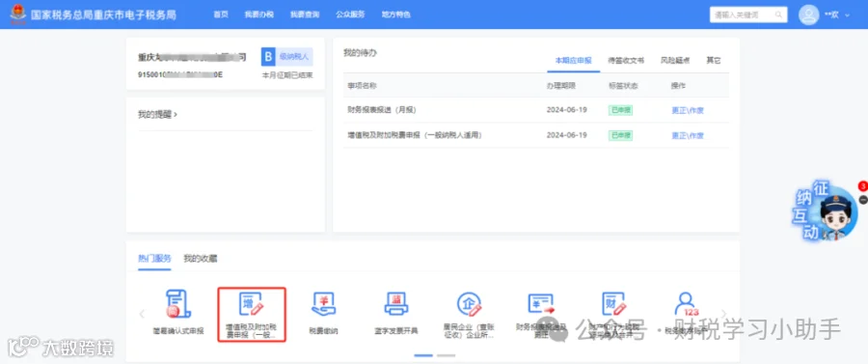Click 财务报表报送(月报) item name
Image resolution: width=868 pixels, height=364 pixels.
coord(381,110)
